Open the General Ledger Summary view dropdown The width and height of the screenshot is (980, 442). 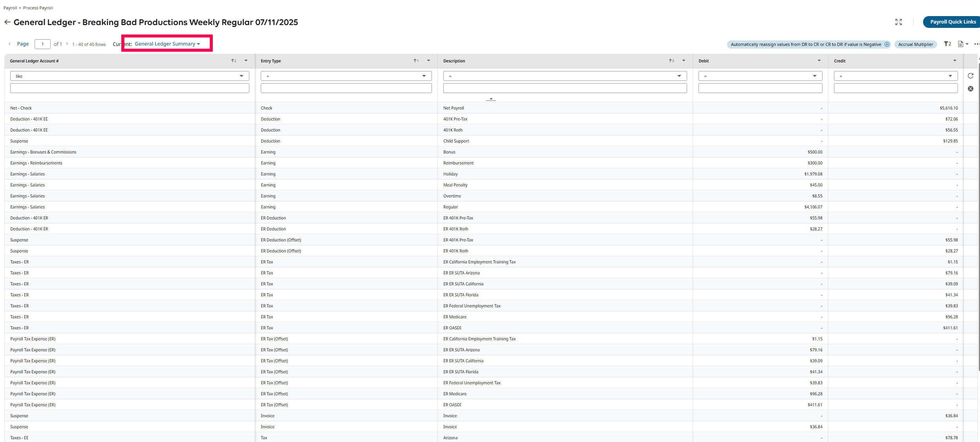(167, 44)
